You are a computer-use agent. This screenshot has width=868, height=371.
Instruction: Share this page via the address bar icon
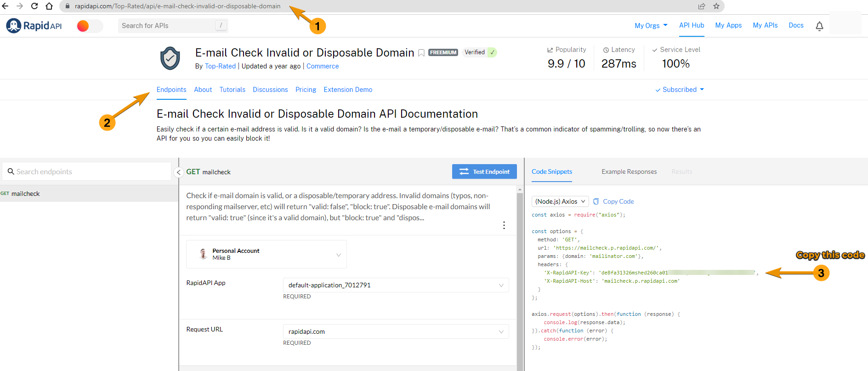coord(702,6)
